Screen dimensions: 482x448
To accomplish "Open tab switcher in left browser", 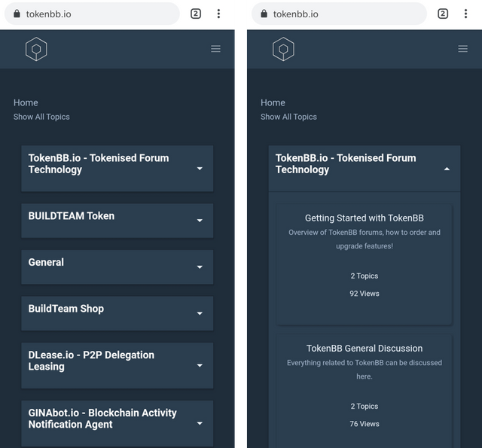I will (x=196, y=14).
